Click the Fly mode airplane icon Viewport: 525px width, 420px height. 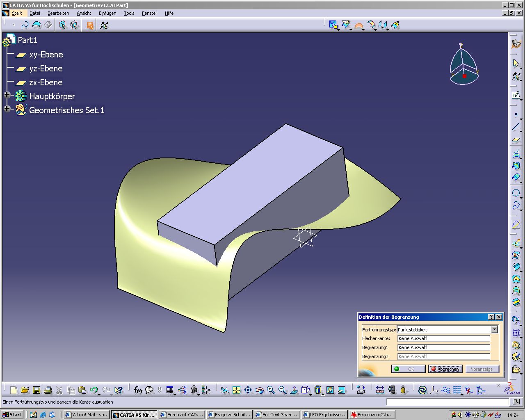pos(225,390)
